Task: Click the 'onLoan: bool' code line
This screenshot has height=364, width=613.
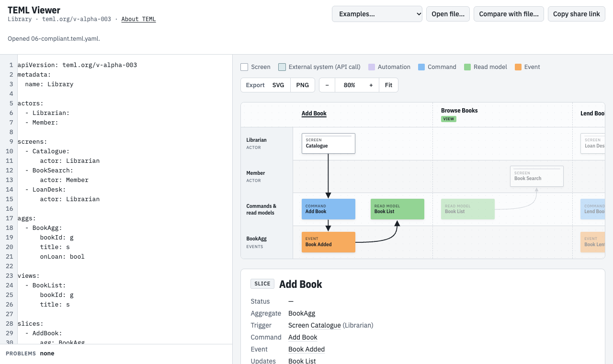Action: [x=62, y=256]
